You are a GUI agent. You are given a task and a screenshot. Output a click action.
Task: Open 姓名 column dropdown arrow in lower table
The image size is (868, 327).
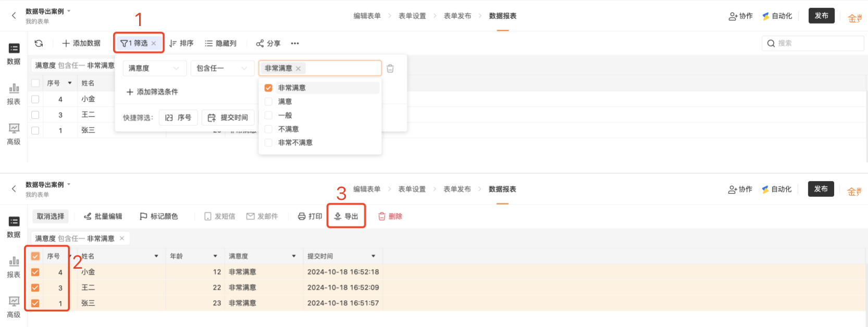coord(156,256)
